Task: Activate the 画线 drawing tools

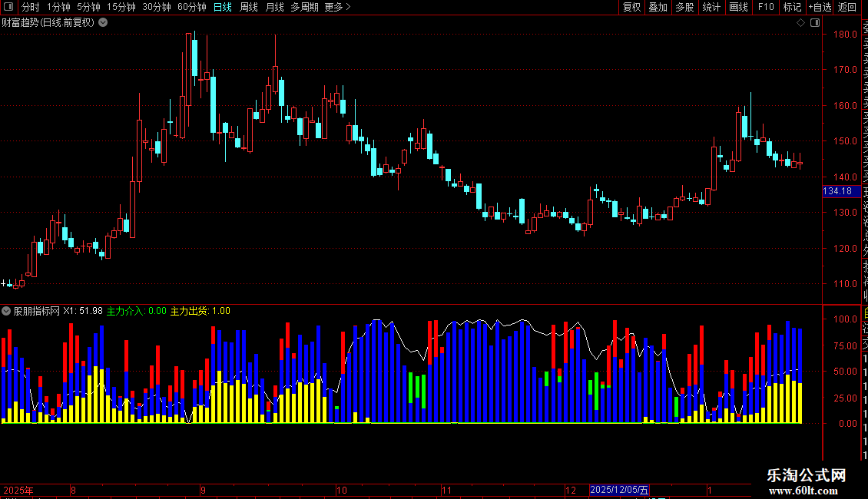Action: pyautogui.click(x=738, y=7)
